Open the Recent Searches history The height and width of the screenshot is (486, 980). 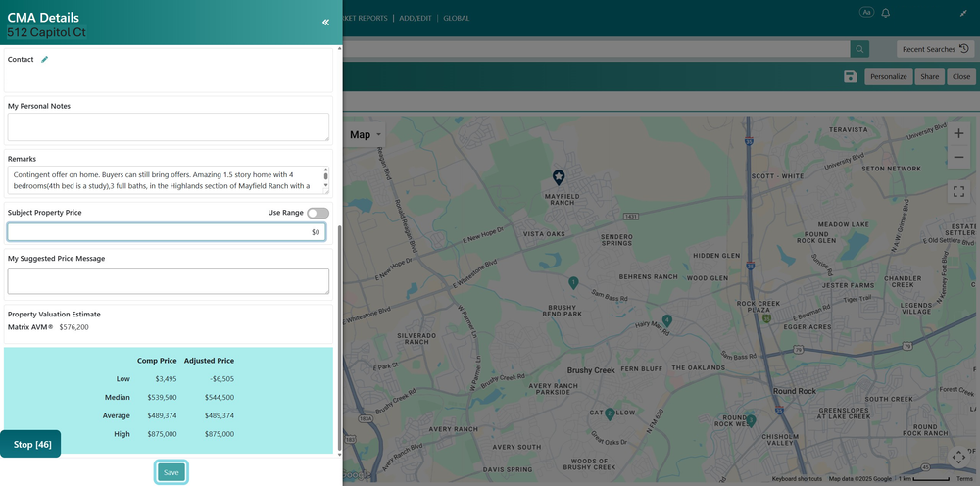[936, 49]
